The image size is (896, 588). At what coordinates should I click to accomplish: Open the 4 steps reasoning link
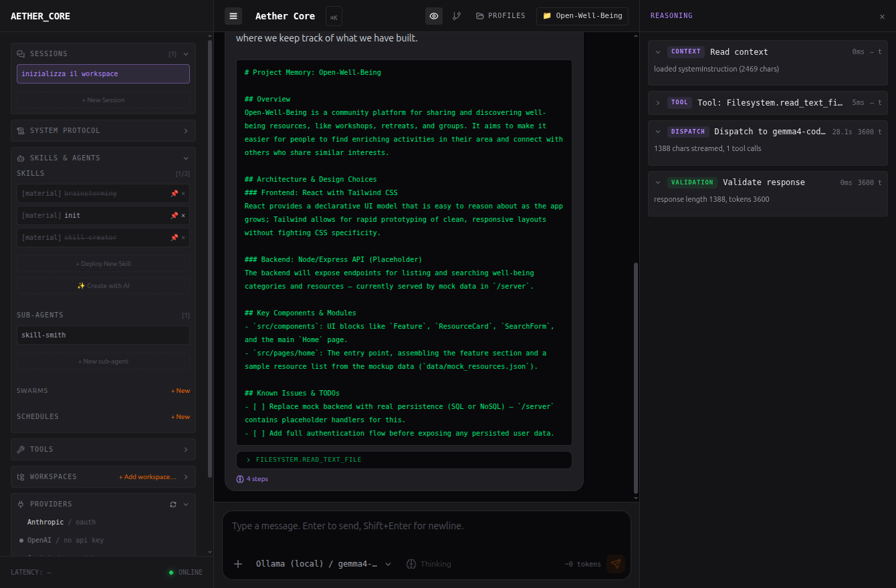tap(252, 478)
